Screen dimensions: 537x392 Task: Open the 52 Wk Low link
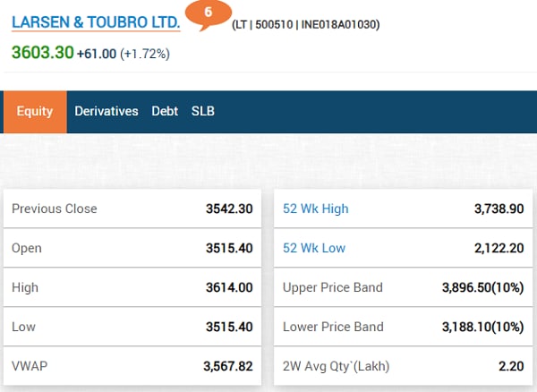coord(314,248)
